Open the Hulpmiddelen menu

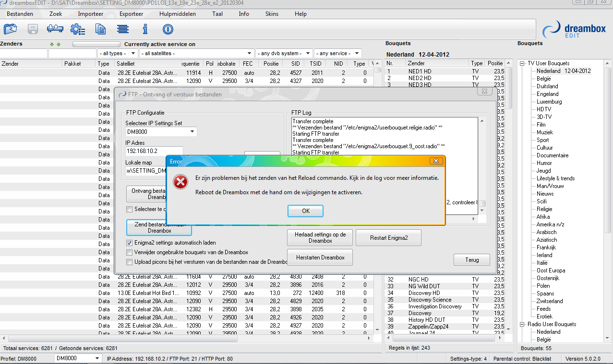tap(178, 14)
